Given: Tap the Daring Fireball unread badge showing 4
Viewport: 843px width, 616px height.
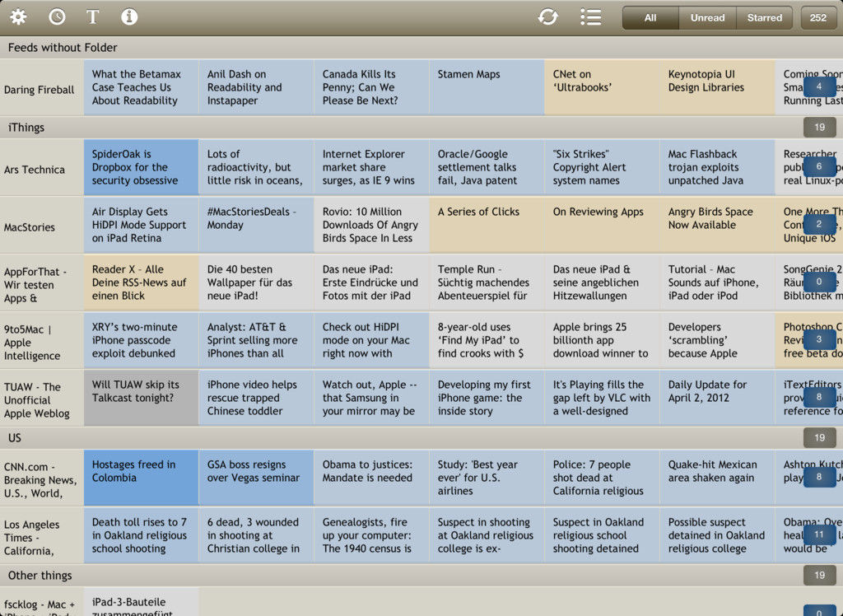Looking at the screenshot, I should pyautogui.click(x=819, y=86).
